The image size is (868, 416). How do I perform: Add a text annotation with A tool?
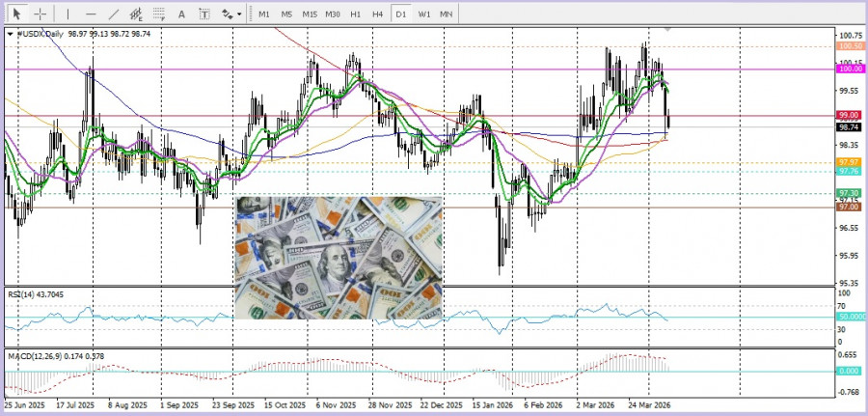(x=182, y=14)
